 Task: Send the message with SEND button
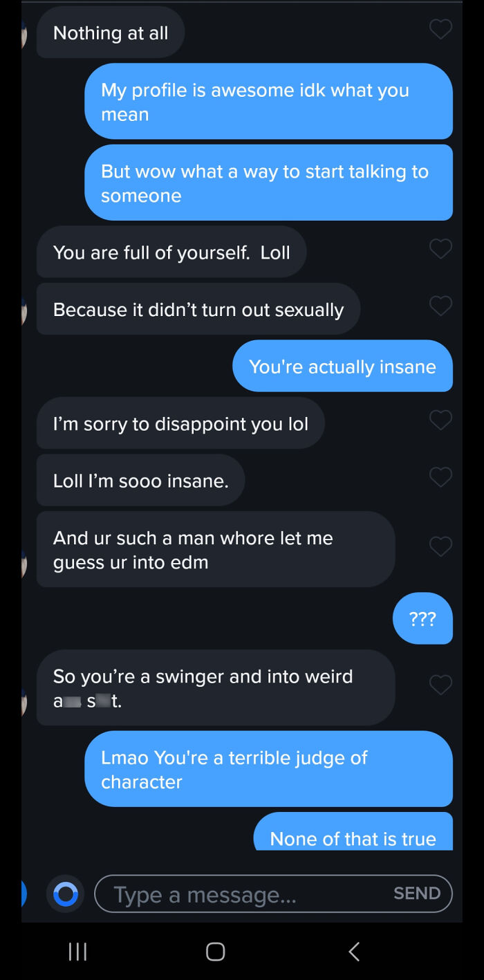(x=417, y=894)
